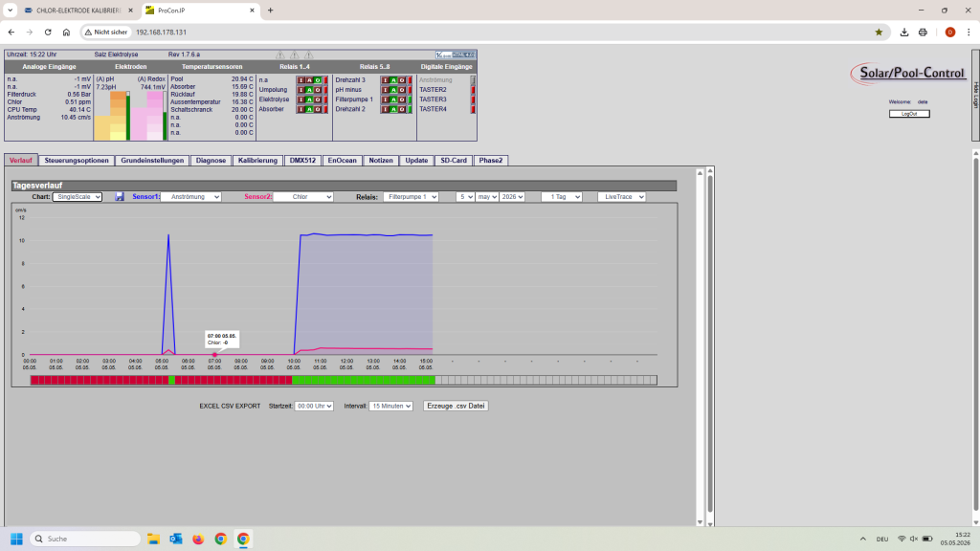
Task: Click the muted volume tray icon
Action: pyautogui.click(x=914, y=539)
